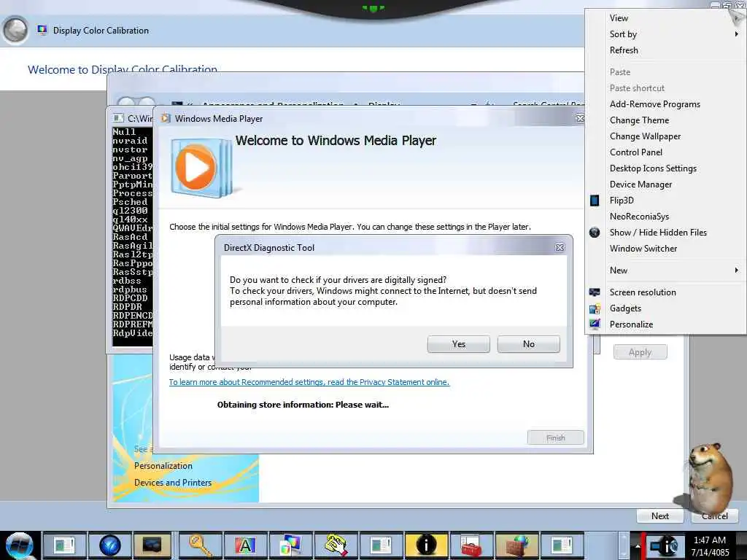Open Screen resolution from context menu

(x=642, y=292)
